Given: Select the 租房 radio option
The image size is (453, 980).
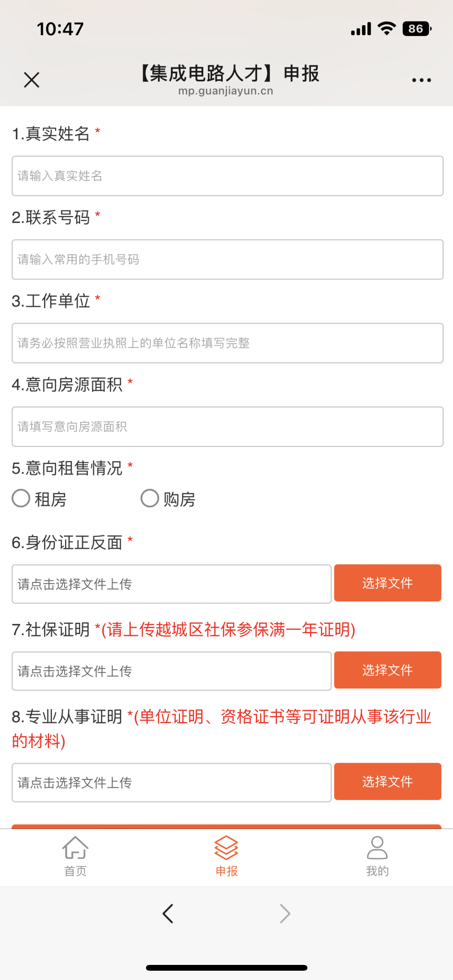Looking at the screenshot, I should pyautogui.click(x=21, y=499).
